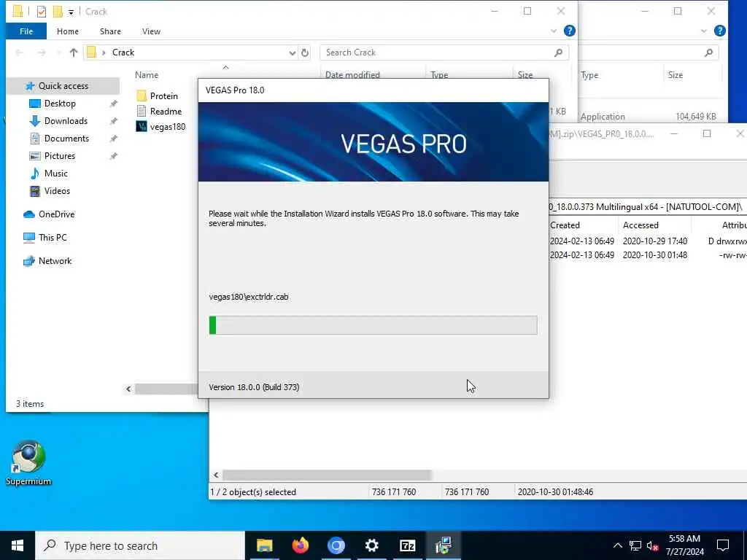Open the clock showing 5:58 AM
Screen dimensions: 747x560
click(x=684, y=545)
